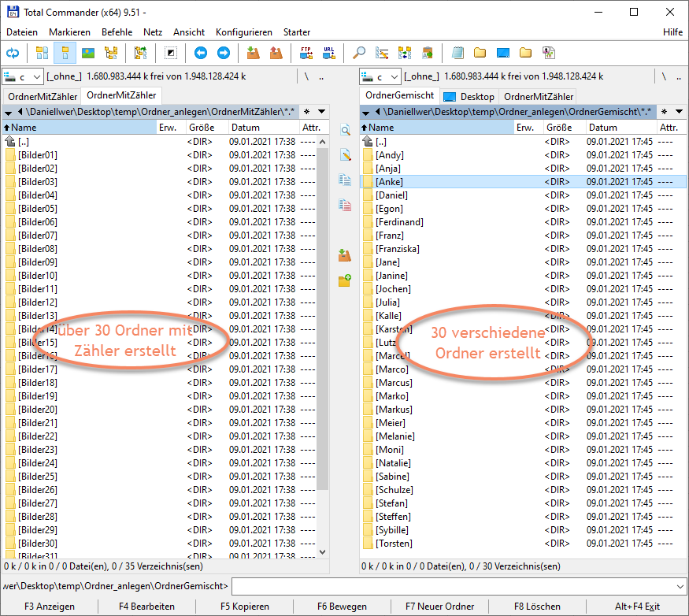Open the Befehle menu
This screenshot has width=689, height=616.
(117, 32)
